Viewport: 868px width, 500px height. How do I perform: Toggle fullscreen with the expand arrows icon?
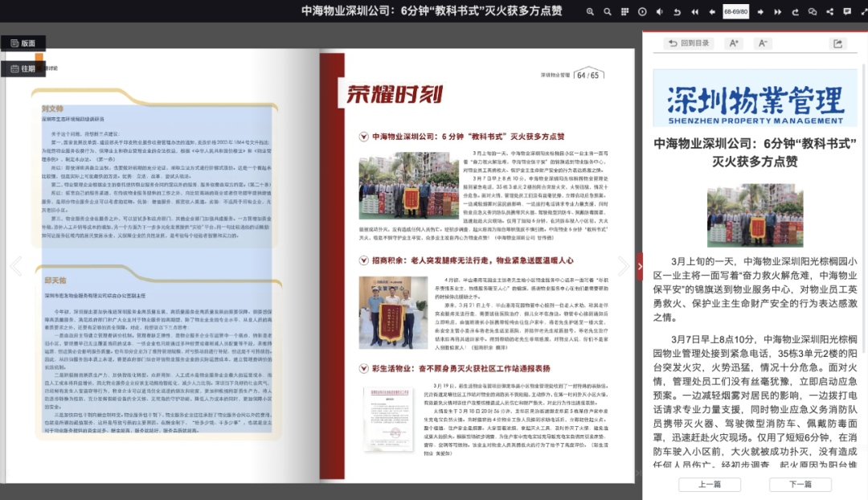tap(864, 11)
